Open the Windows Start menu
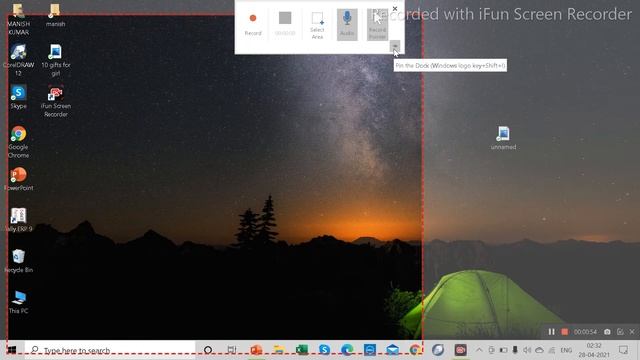 [12, 350]
